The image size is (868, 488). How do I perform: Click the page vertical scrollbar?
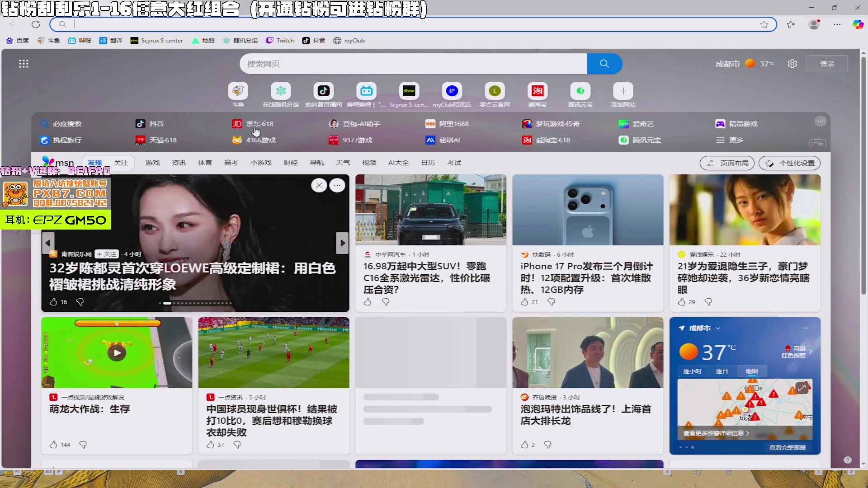coord(863,176)
